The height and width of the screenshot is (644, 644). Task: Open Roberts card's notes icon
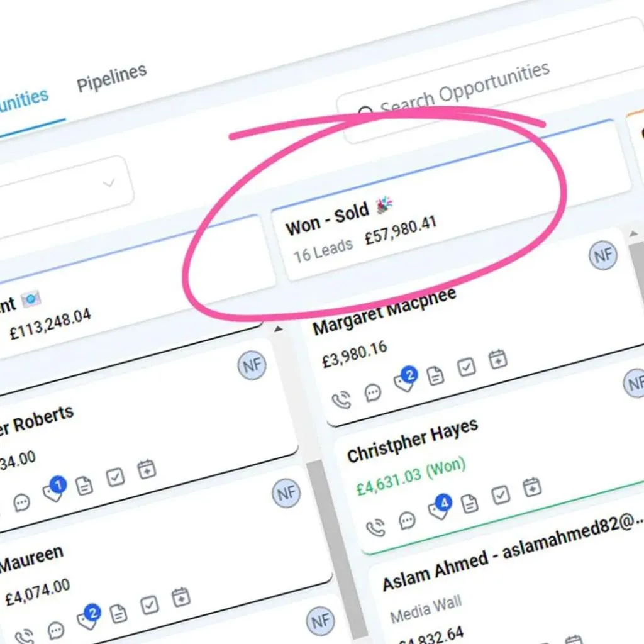click(x=84, y=486)
